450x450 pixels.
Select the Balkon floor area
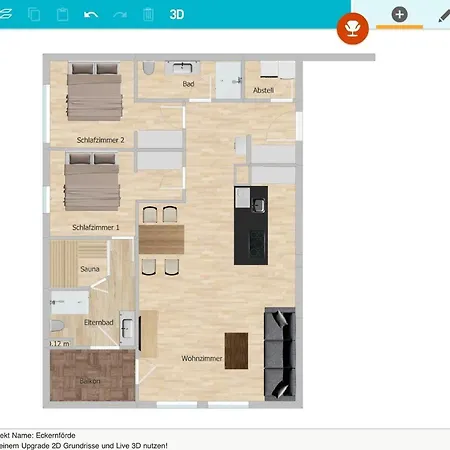(x=92, y=375)
